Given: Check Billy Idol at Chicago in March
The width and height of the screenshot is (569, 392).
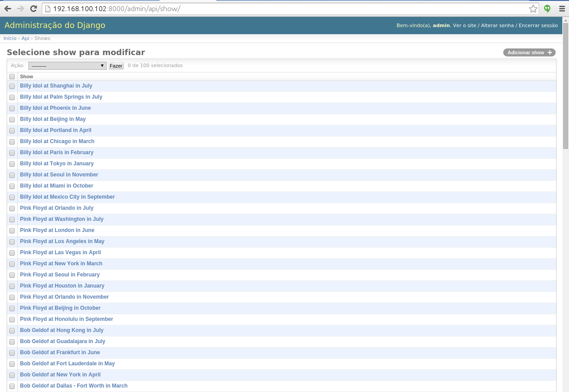Looking at the screenshot, I should point(12,142).
